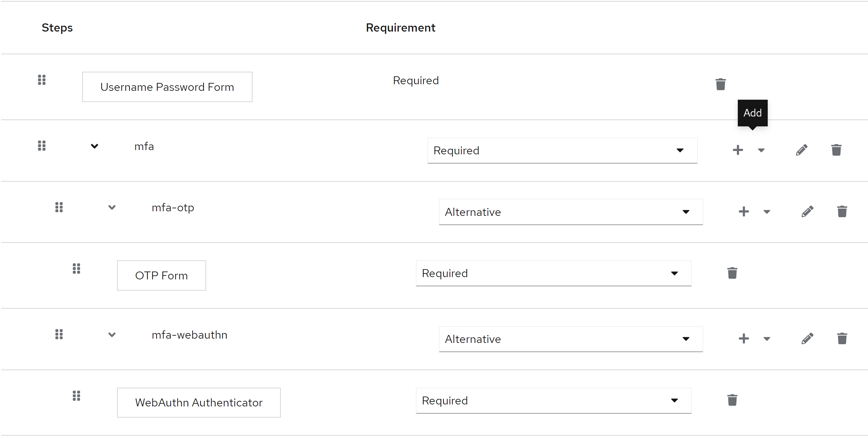The height and width of the screenshot is (438, 868).
Task: Collapse the mfa-otp sub-flow
Action: click(x=112, y=207)
